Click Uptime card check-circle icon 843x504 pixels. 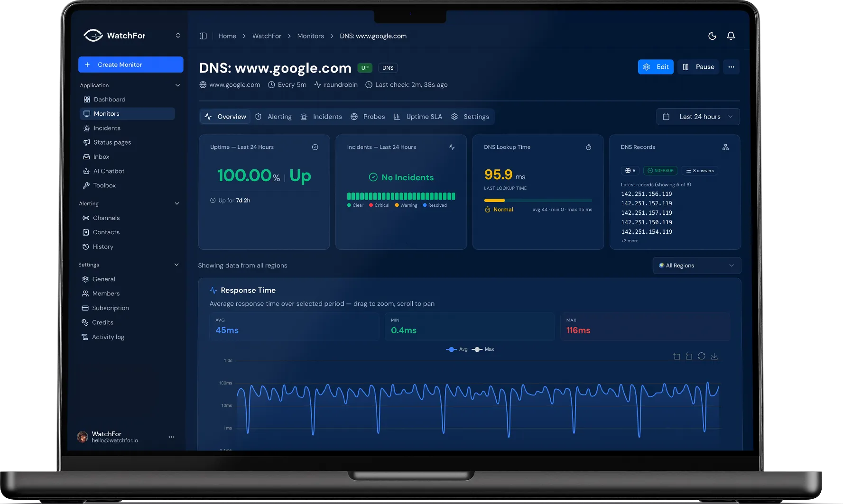(x=315, y=147)
